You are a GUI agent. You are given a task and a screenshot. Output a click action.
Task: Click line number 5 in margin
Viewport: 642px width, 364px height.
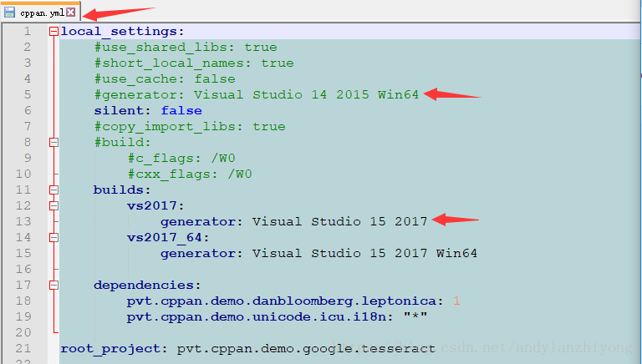[28, 95]
